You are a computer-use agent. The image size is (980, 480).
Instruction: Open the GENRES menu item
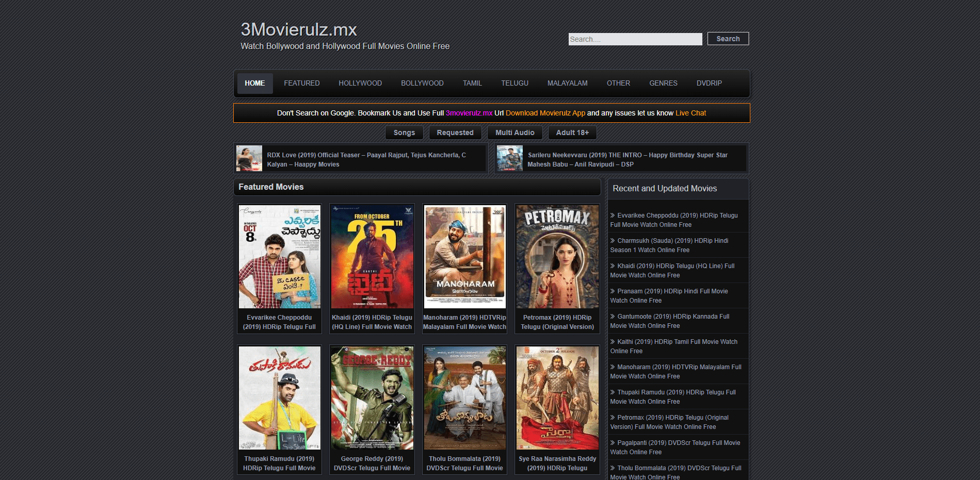tap(663, 83)
